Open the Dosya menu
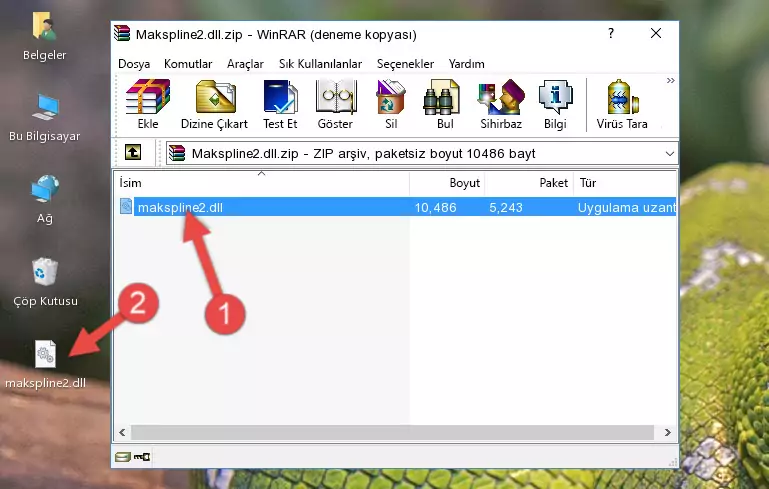769x489 pixels. [134, 64]
